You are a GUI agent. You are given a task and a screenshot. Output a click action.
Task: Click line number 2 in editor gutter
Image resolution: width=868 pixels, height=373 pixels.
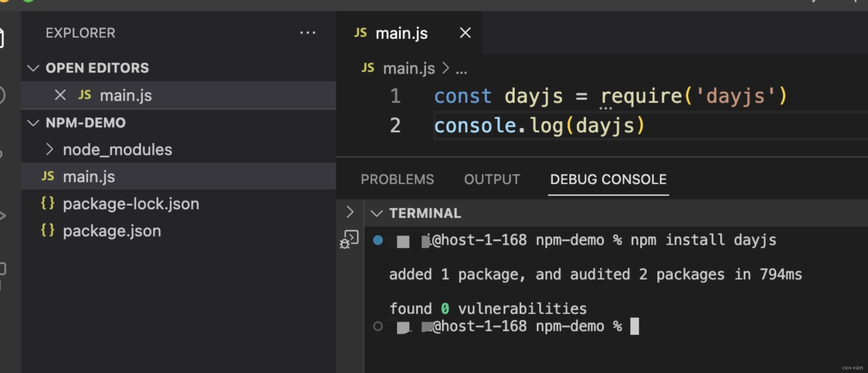click(395, 125)
